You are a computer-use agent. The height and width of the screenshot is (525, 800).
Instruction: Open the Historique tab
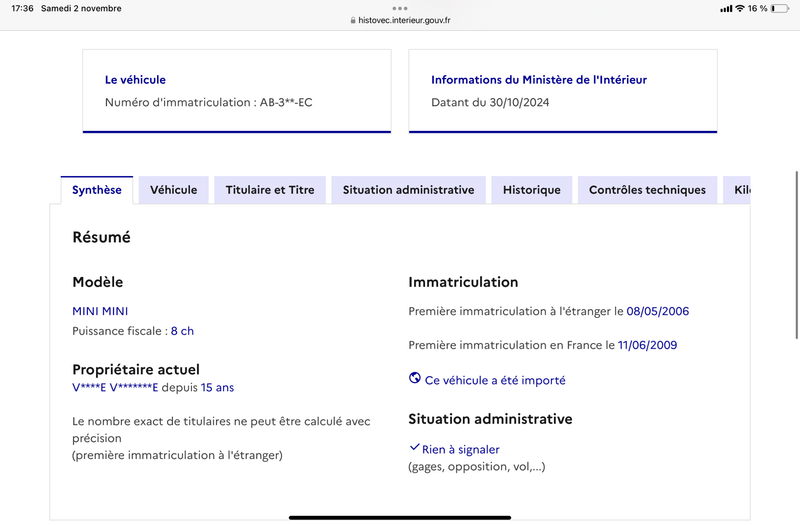(532, 190)
